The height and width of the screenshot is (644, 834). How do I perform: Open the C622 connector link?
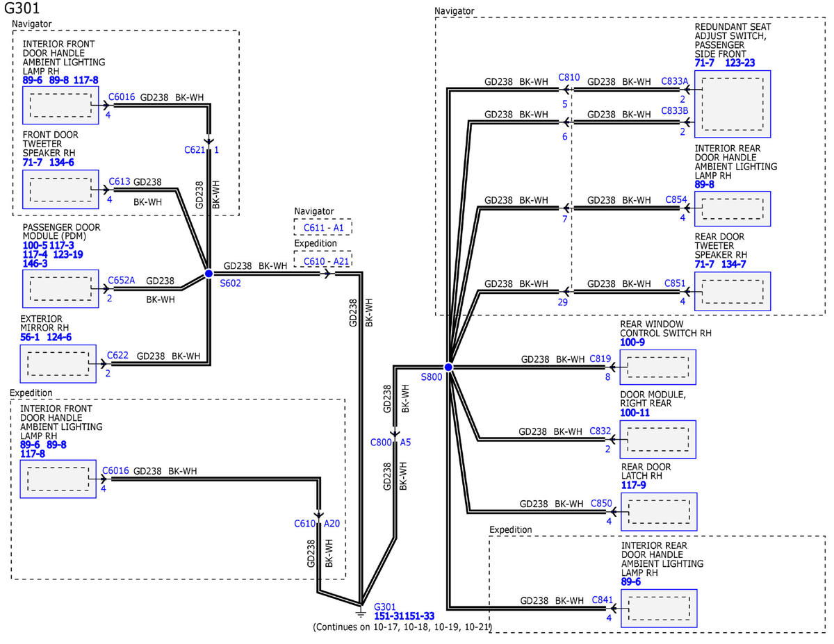[119, 356]
